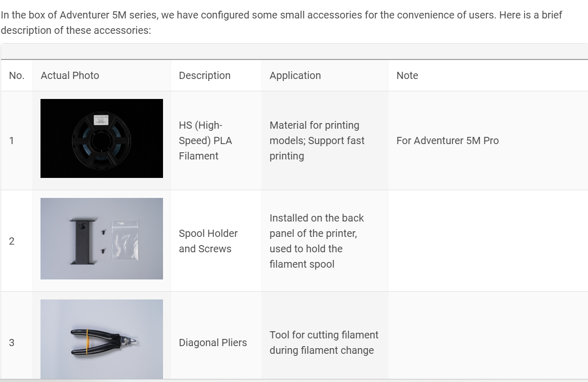Select row number 2 in the table

(12, 241)
